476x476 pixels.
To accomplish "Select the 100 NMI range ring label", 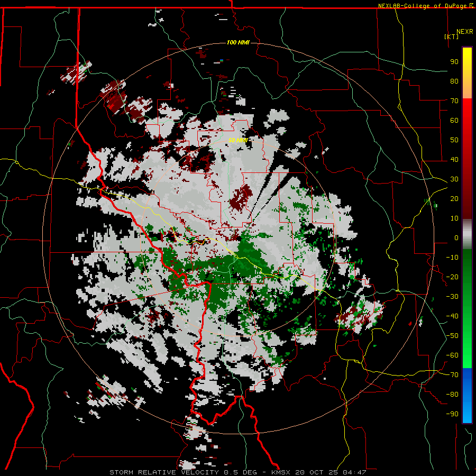I will coord(238,42).
